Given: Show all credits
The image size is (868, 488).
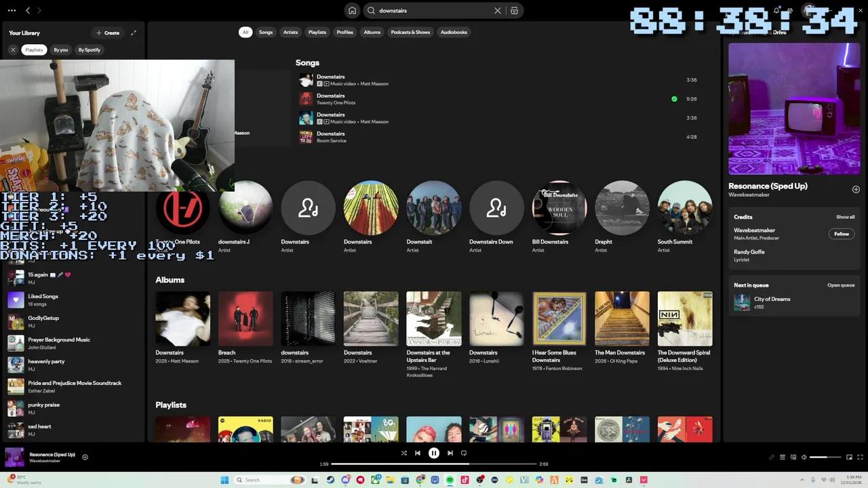Looking at the screenshot, I should pos(845,217).
